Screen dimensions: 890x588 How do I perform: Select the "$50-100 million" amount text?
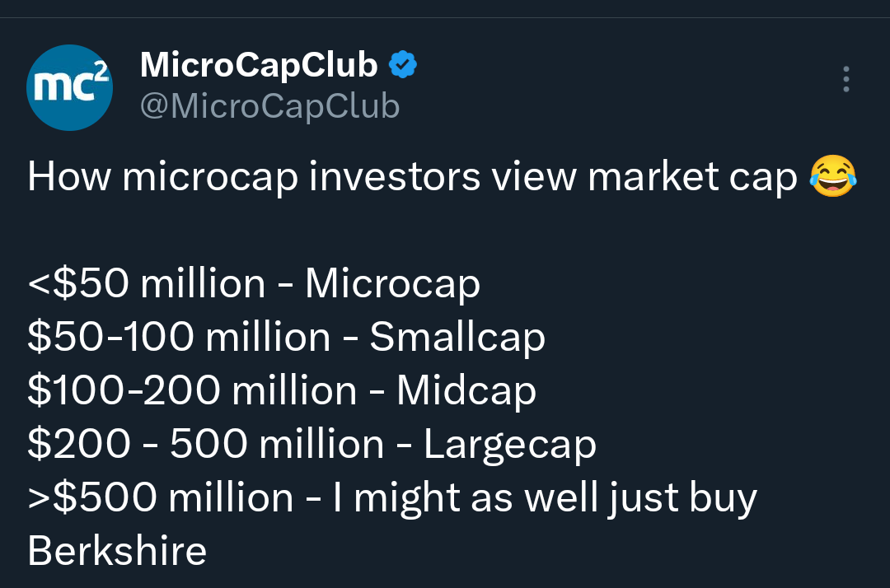pos(178,338)
